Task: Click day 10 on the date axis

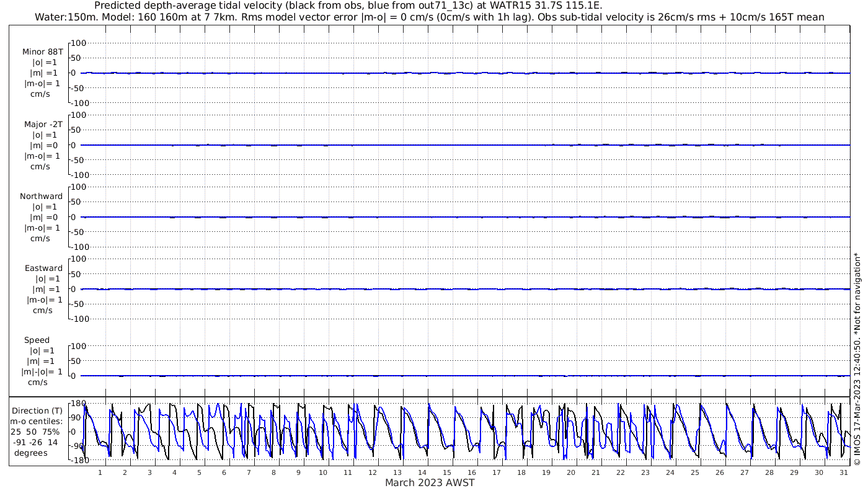Action: point(323,472)
